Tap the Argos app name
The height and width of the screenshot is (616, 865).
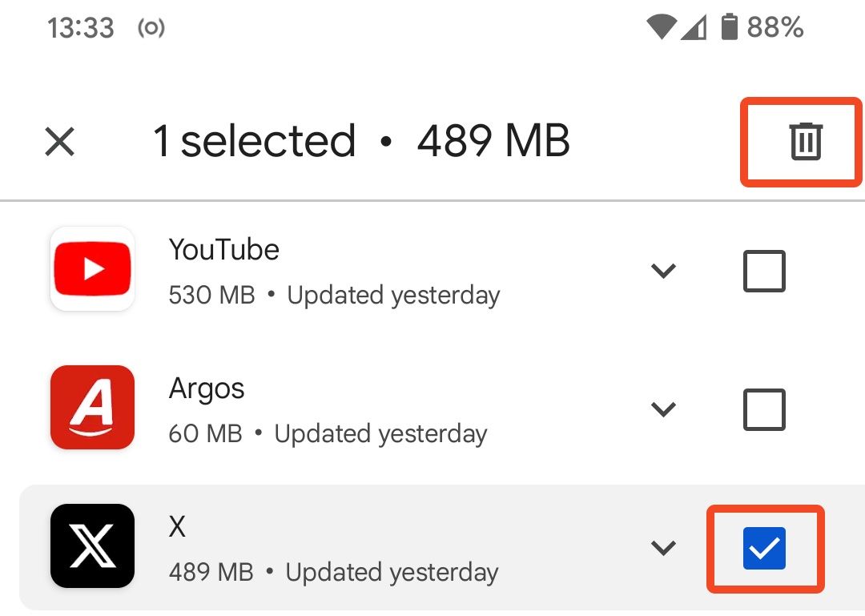207,389
